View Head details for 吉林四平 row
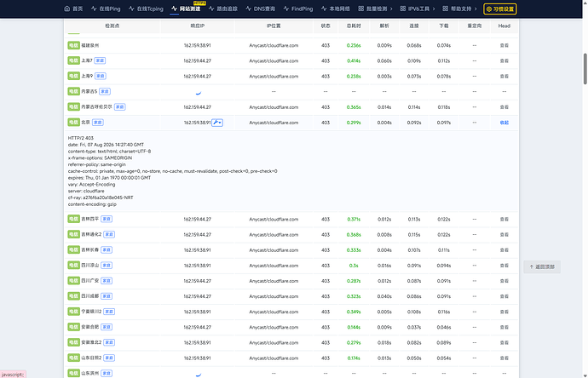 click(504, 219)
